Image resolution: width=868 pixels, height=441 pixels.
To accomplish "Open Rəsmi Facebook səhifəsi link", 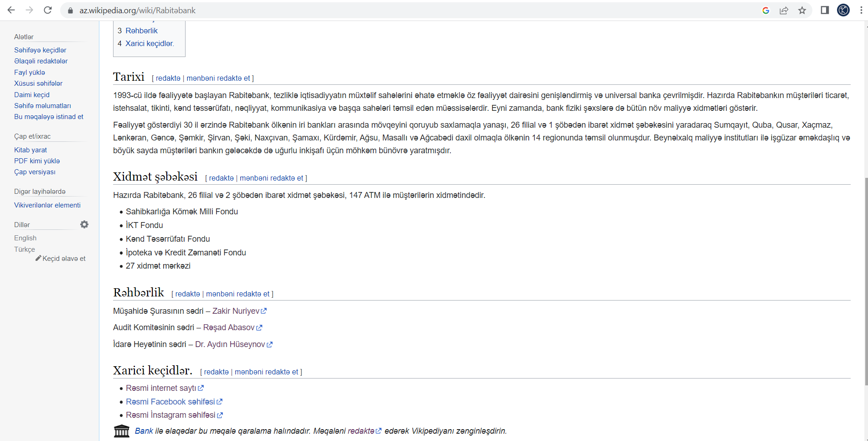I will [170, 402].
